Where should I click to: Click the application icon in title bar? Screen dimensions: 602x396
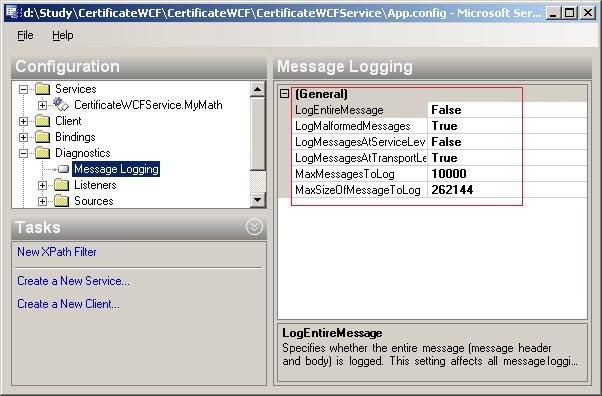tap(12, 12)
